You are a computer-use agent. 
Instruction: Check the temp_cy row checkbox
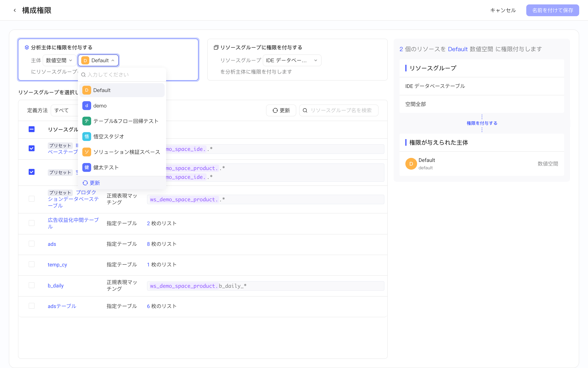(x=32, y=264)
